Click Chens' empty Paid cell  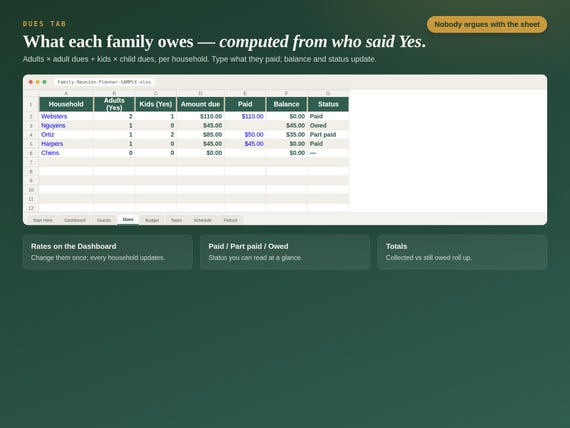[x=245, y=153]
